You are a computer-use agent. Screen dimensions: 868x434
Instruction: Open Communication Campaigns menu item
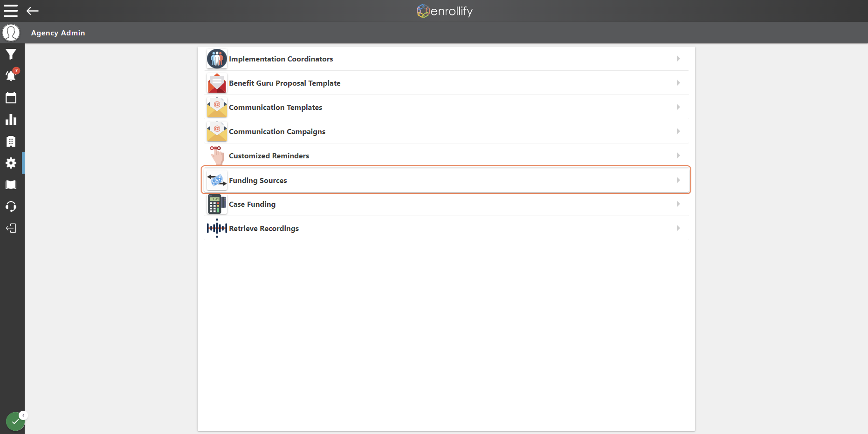pos(446,131)
